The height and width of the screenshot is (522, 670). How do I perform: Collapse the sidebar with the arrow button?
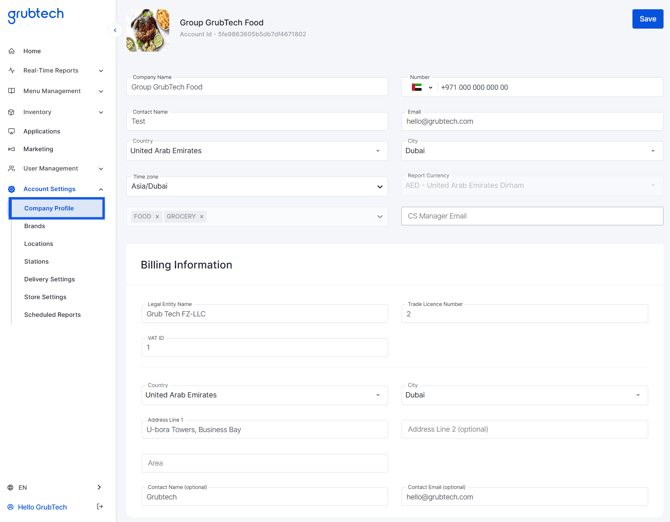coord(115,30)
